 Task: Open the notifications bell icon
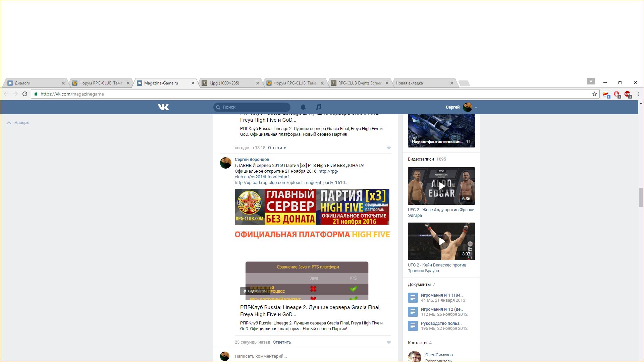click(x=303, y=107)
